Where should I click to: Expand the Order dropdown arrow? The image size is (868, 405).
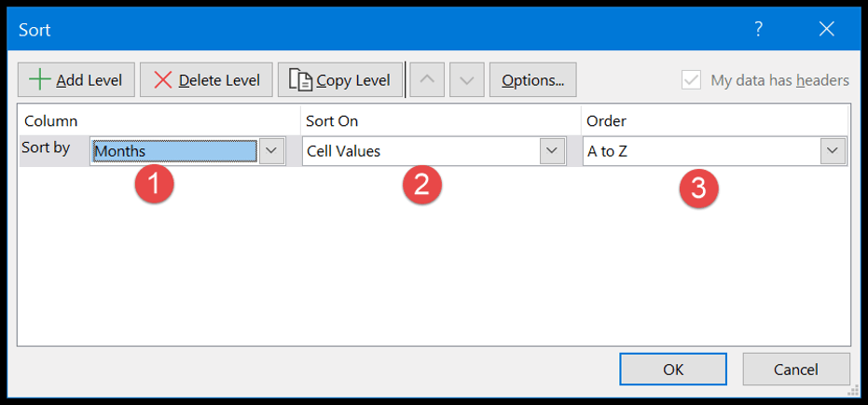(833, 151)
